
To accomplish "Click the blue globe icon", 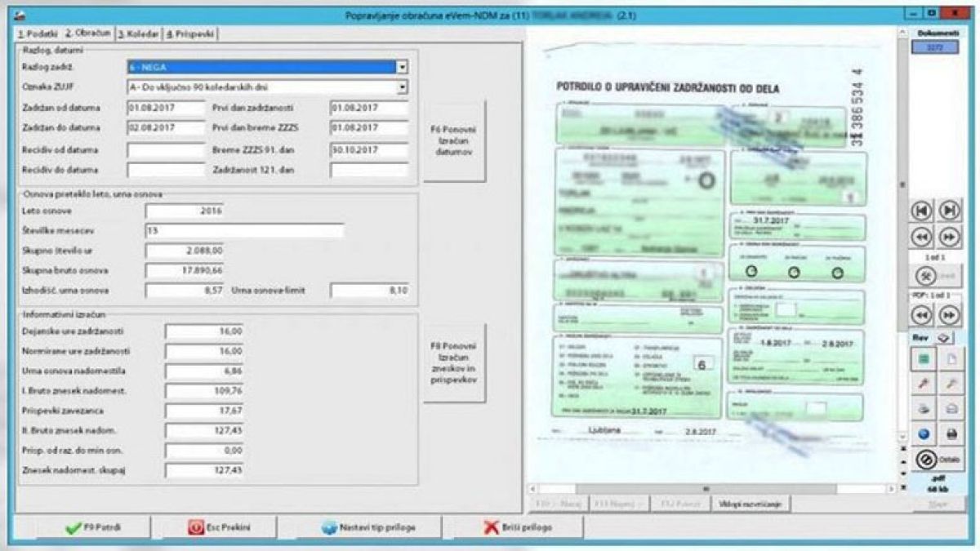I will pyautogui.click(x=923, y=433).
